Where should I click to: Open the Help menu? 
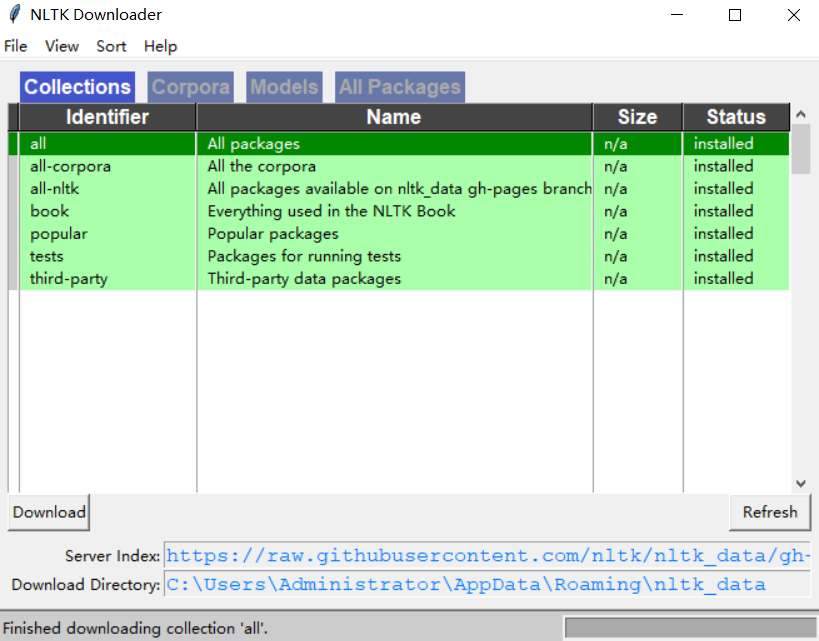pyautogui.click(x=160, y=46)
